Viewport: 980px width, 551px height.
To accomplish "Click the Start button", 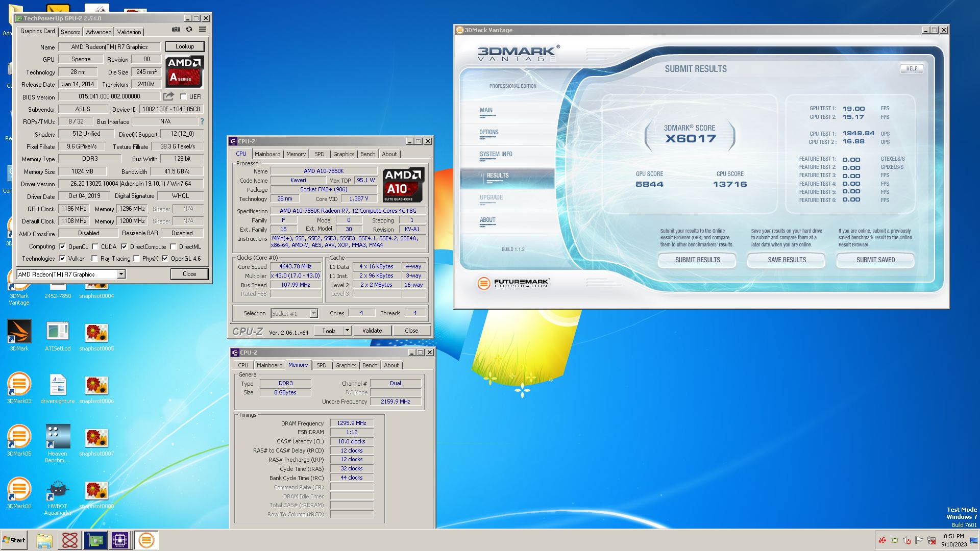I will click(x=14, y=540).
